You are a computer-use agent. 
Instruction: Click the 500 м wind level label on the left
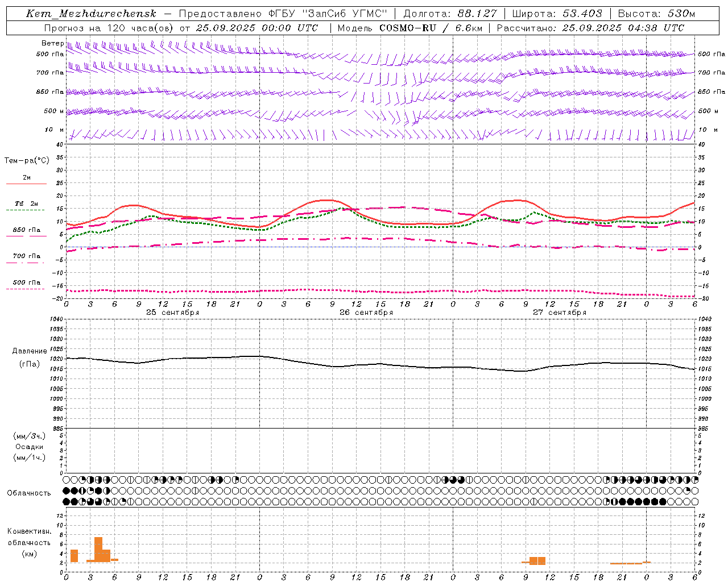pyautogui.click(x=54, y=111)
